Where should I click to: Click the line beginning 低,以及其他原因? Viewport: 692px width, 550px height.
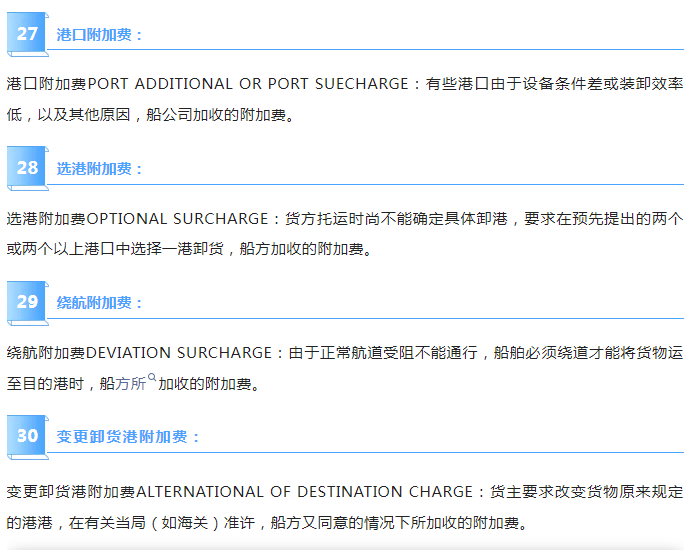pos(150,115)
